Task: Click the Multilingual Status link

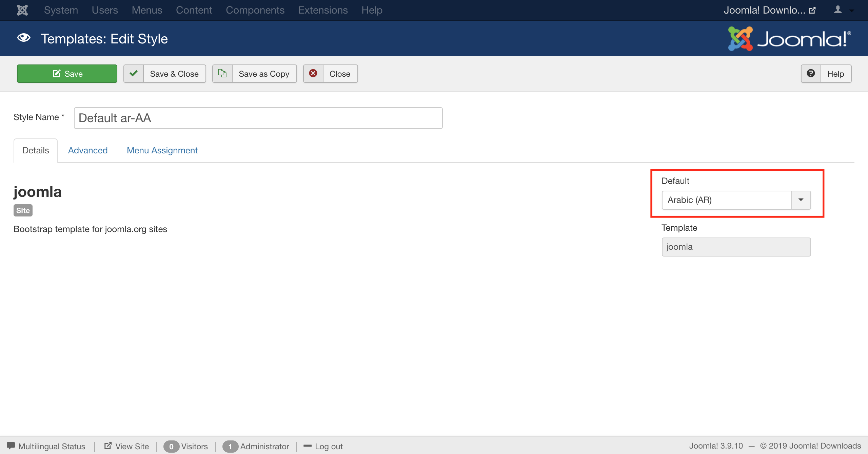Action: point(52,446)
